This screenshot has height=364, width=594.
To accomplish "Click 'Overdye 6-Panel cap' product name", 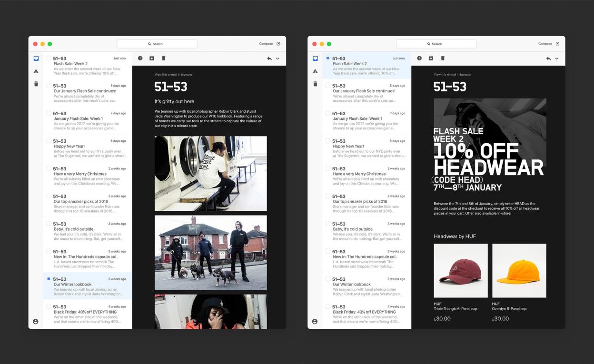I will (x=509, y=309).
